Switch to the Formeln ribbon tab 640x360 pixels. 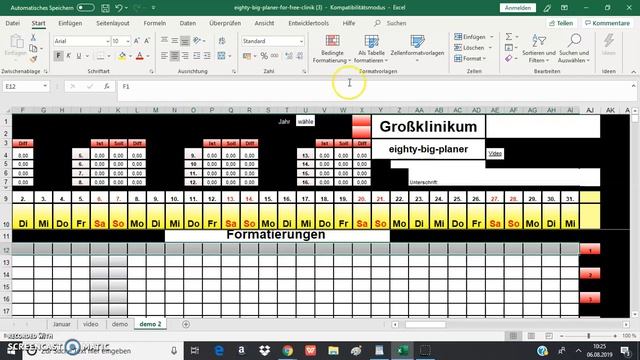coord(155,23)
